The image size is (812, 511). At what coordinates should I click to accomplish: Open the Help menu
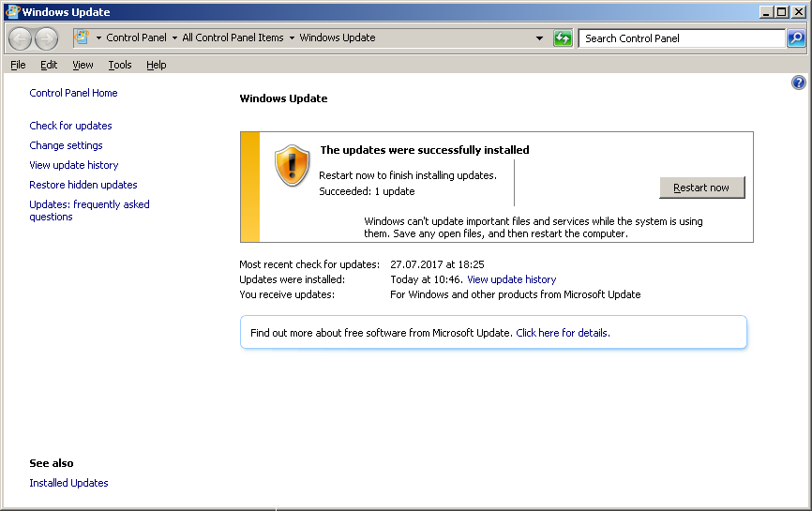click(156, 65)
